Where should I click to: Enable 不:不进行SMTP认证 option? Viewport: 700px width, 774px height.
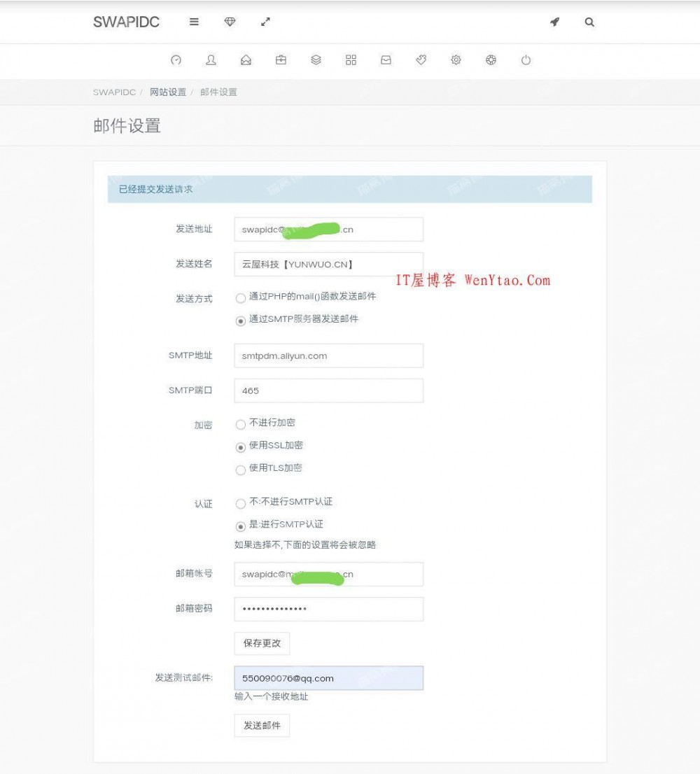click(x=241, y=502)
